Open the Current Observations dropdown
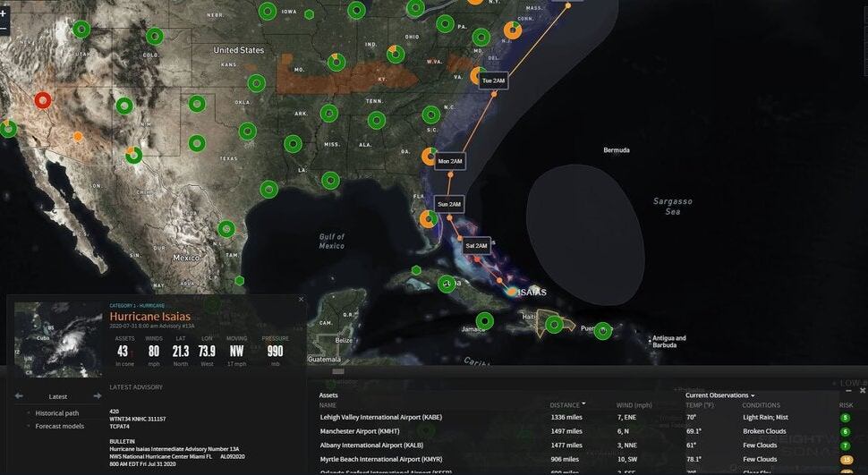868x475 pixels. pos(719,395)
